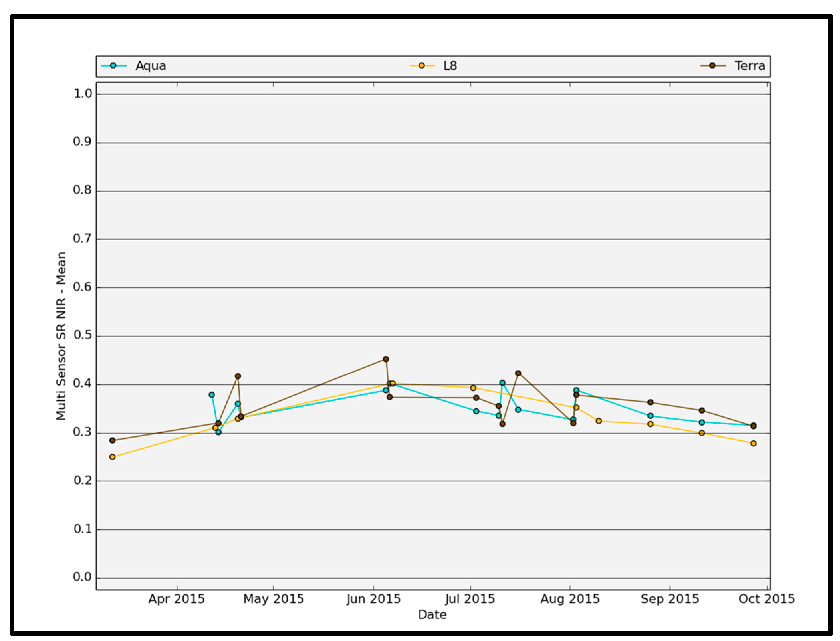Click the 0.5 y-axis tick label

point(83,335)
